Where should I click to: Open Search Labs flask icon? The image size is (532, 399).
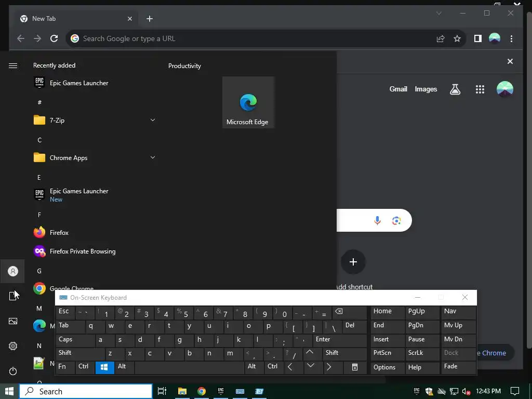point(455,89)
